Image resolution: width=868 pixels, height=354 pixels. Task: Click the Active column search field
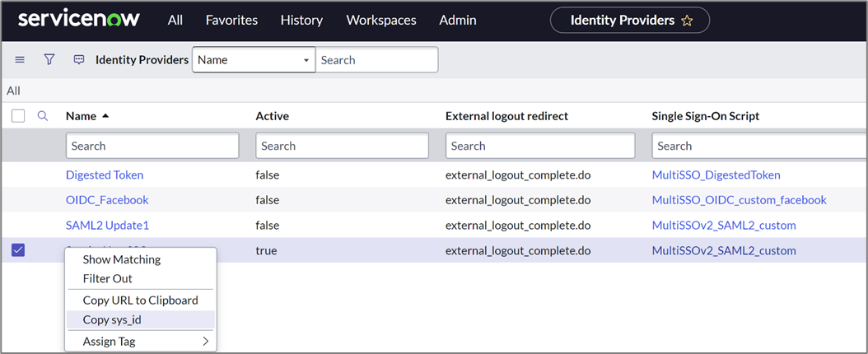coord(342,146)
